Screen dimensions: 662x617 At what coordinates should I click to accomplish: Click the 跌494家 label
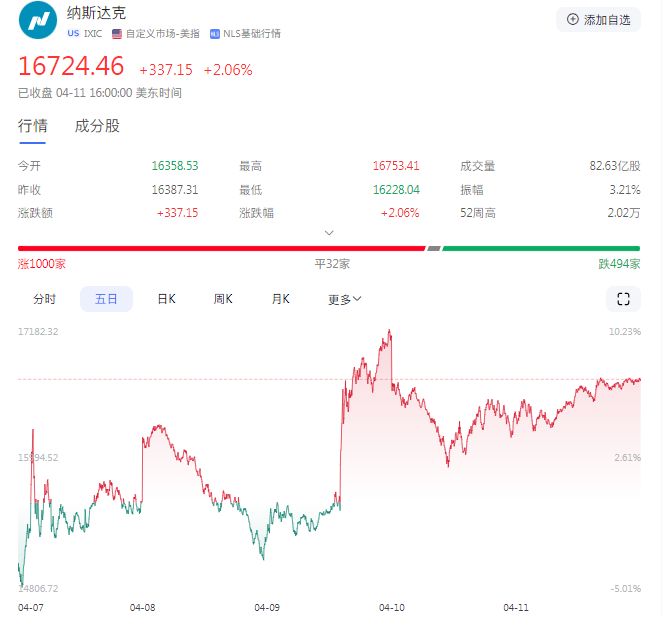619,264
